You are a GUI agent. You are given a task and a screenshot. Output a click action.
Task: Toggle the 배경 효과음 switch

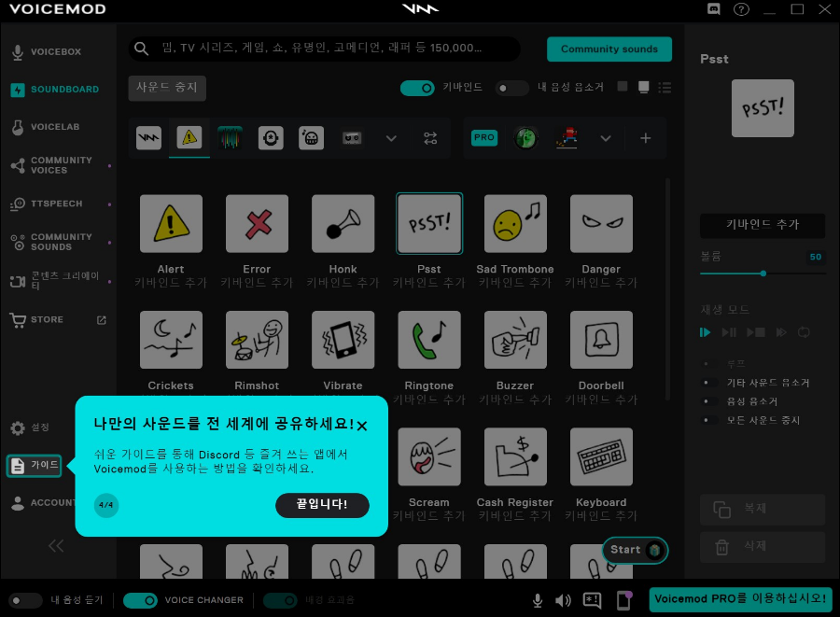(x=280, y=600)
